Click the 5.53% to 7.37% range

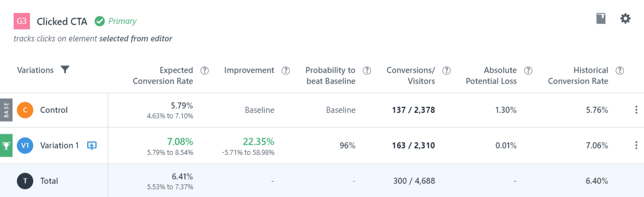click(x=170, y=187)
